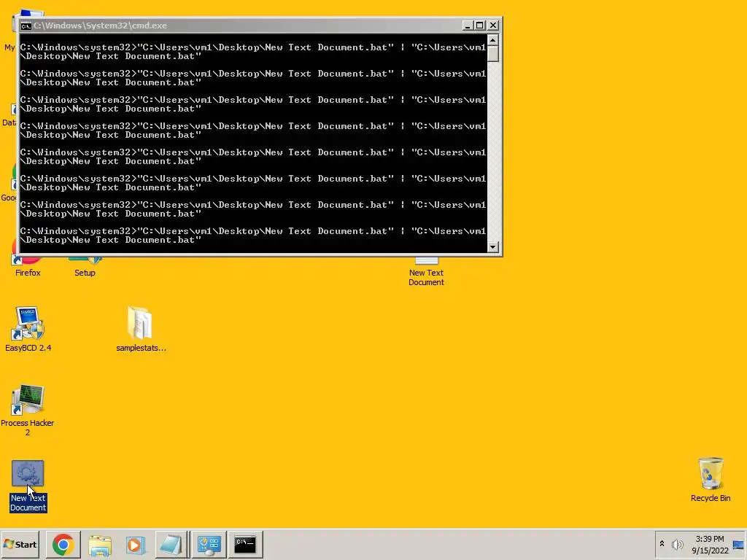Open the control panel taskbar item
Image resolution: width=747 pixels, height=560 pixels.
coord(209,544)
